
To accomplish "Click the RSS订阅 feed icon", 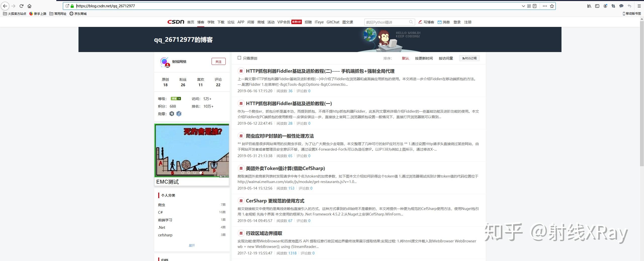I will click(x=464, y=58).
